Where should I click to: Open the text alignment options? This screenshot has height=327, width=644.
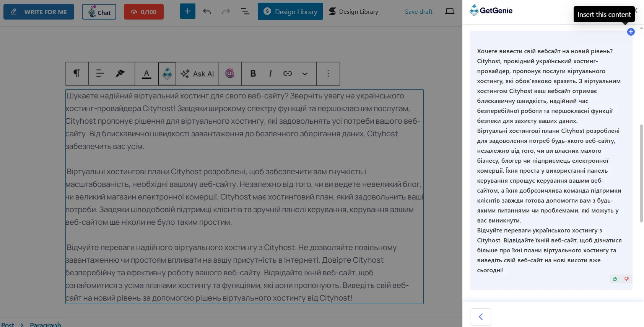(100, 74)
